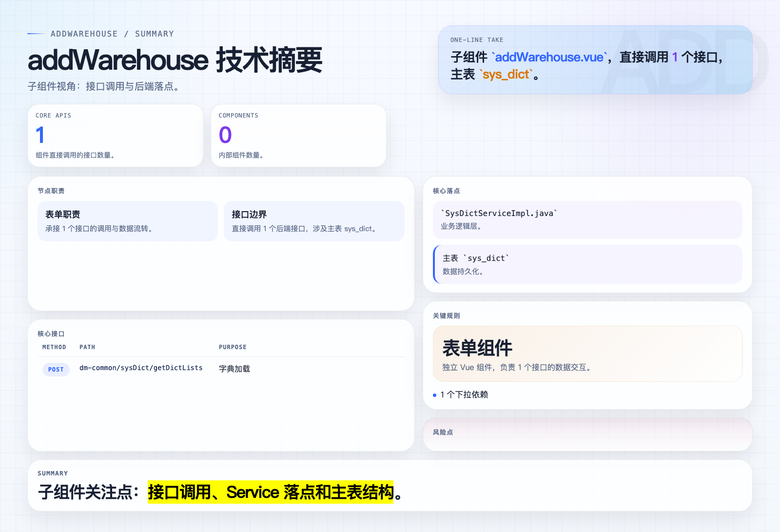Click the text '内部组件数量。'
This screenshot has height=532, width=780.
242,155
